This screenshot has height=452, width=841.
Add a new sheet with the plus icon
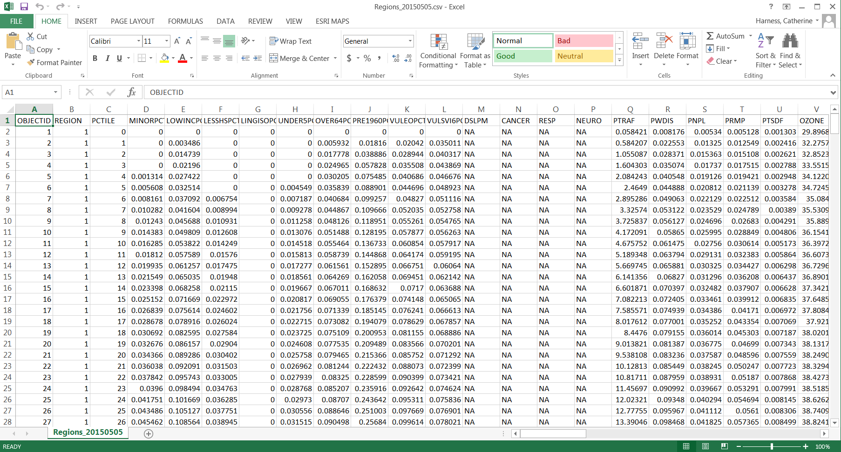(149, 433)
